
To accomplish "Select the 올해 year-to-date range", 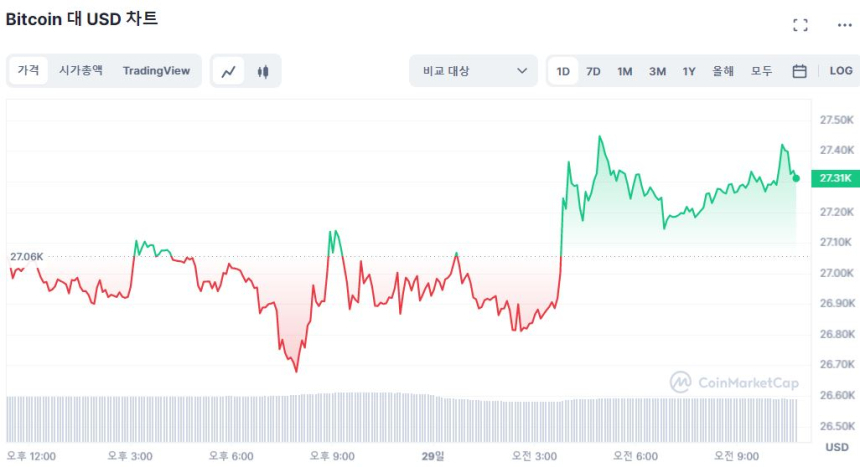I will (723, 71).
